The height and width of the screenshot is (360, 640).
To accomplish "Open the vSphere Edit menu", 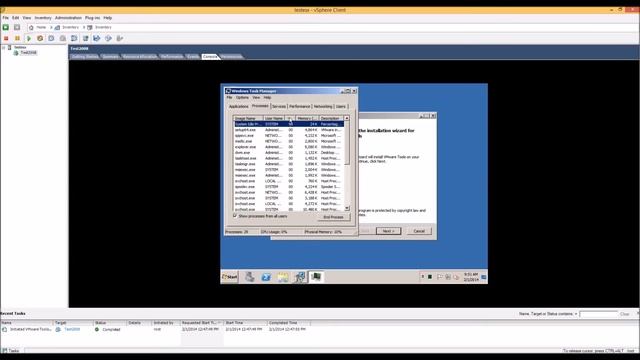I will click(16, 18).
